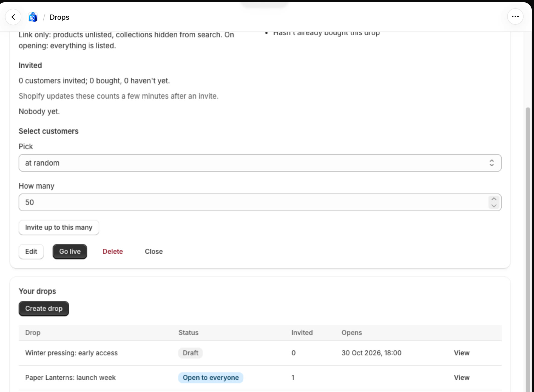Click the Drop column header

coord(33,333)
